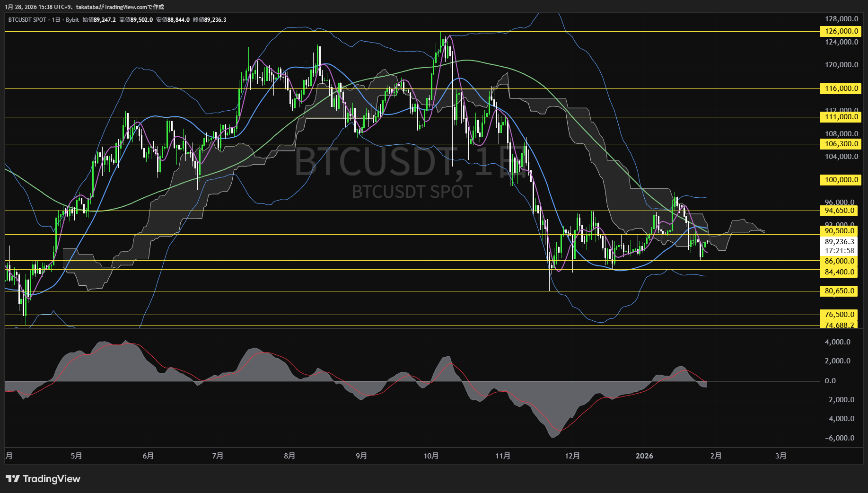Viewport: 868px width, 493px height.
Task: Select the 86,000.0 price level label
Action: (839, 261)
